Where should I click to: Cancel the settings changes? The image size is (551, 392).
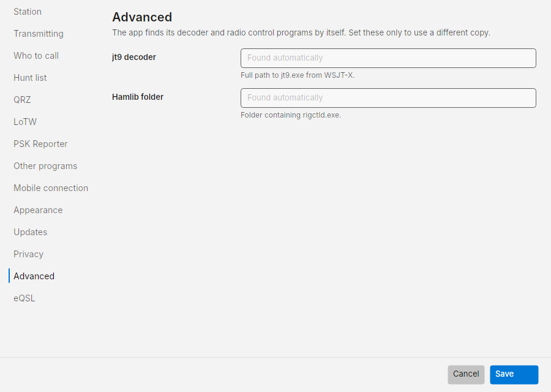[466, 374]
